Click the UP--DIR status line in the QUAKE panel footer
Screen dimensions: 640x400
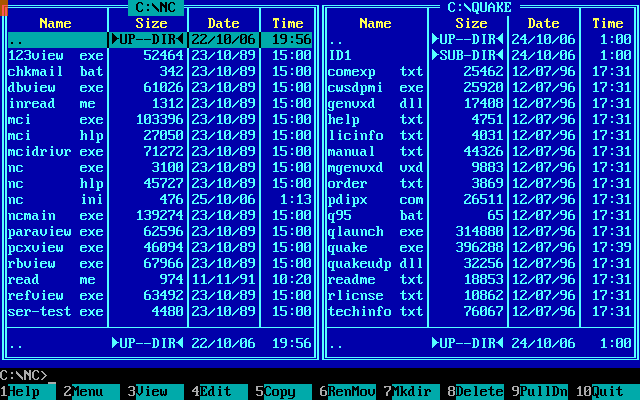pos(480,343)
